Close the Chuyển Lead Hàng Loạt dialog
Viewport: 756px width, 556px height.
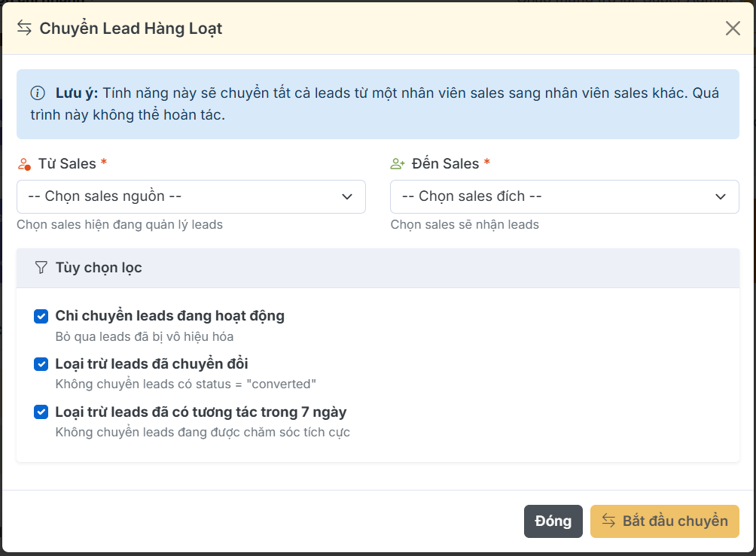[733, 29]
